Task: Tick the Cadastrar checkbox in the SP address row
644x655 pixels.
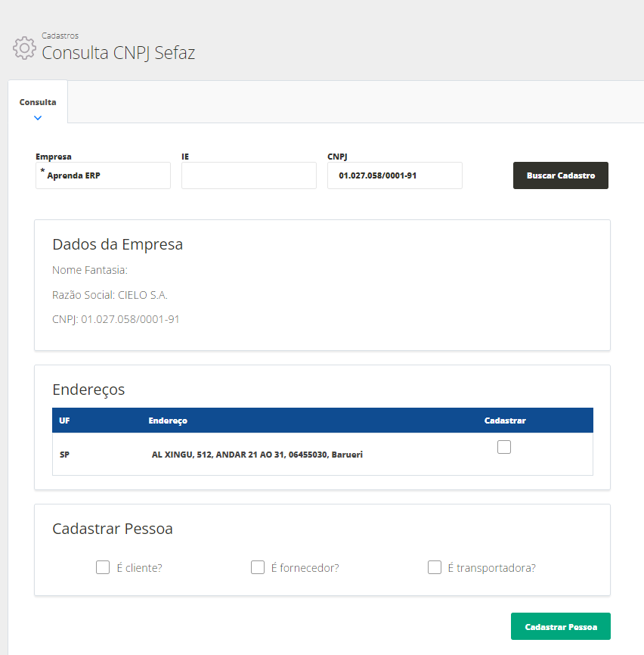Action: pyautogui.click(x=504, y=447)
